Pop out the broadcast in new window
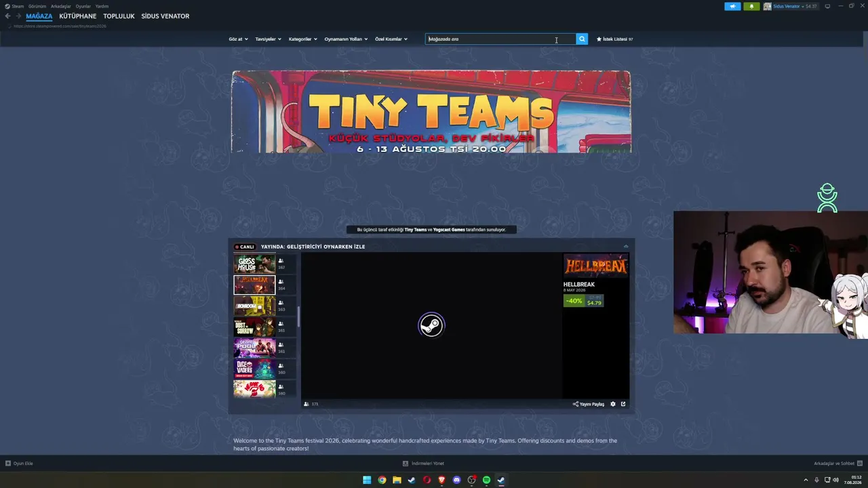868x488 pixels. 623,404
